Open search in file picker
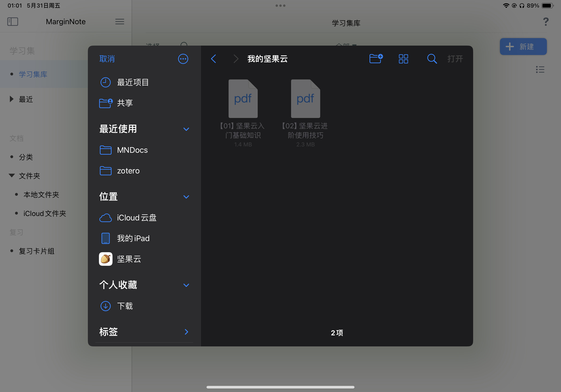Viewport: 561px width, 392px height. coord(432,59)
